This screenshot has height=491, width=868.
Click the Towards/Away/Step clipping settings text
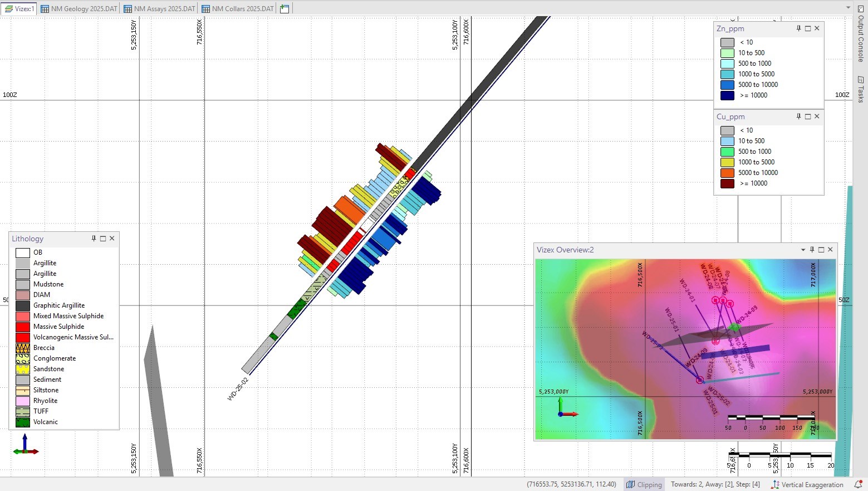pos(715,484)
